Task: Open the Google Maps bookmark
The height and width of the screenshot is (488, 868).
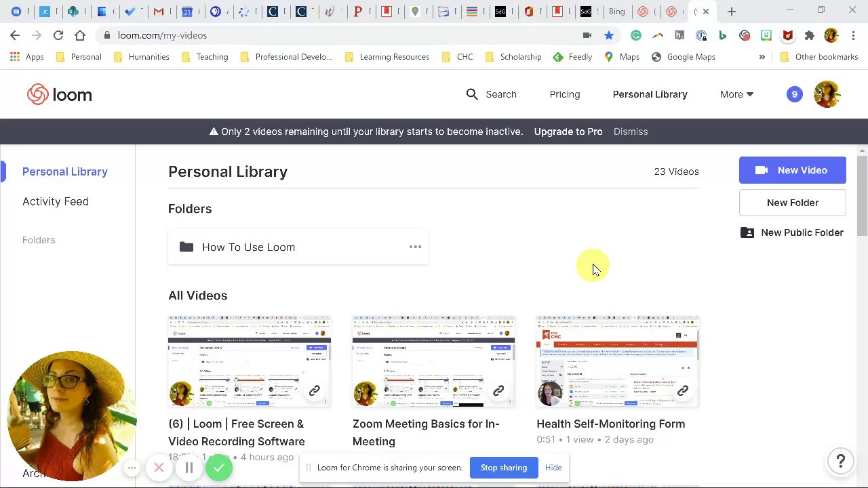Action: [684, 57]
